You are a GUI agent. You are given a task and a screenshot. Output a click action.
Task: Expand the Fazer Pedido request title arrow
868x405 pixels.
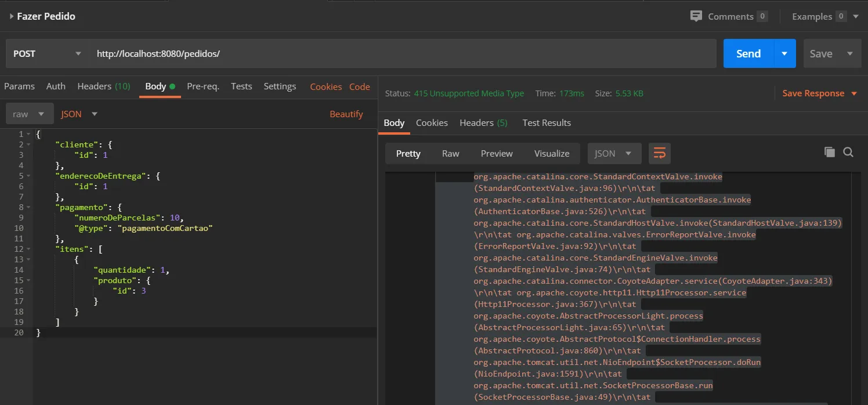pyautogui.click(x=11, y=16)
